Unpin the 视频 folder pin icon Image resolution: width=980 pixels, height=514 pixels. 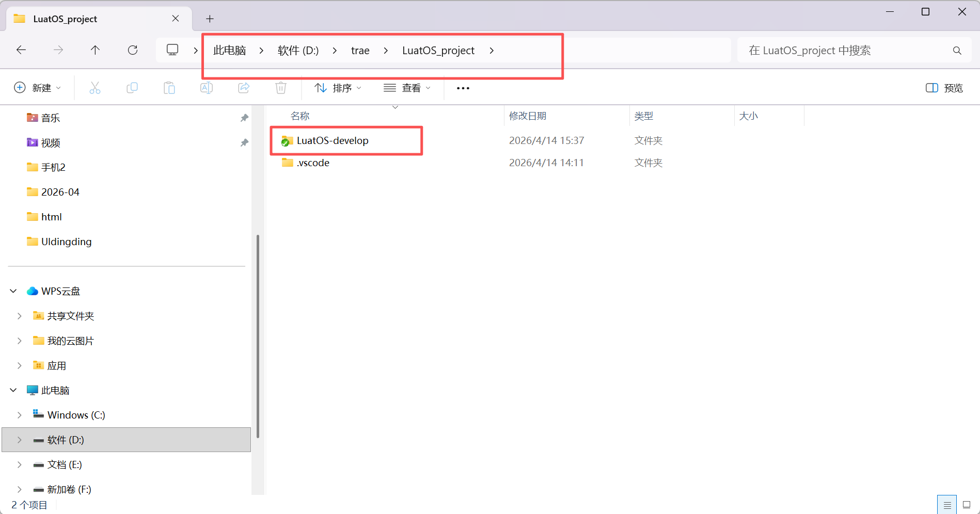pos(244,142)
